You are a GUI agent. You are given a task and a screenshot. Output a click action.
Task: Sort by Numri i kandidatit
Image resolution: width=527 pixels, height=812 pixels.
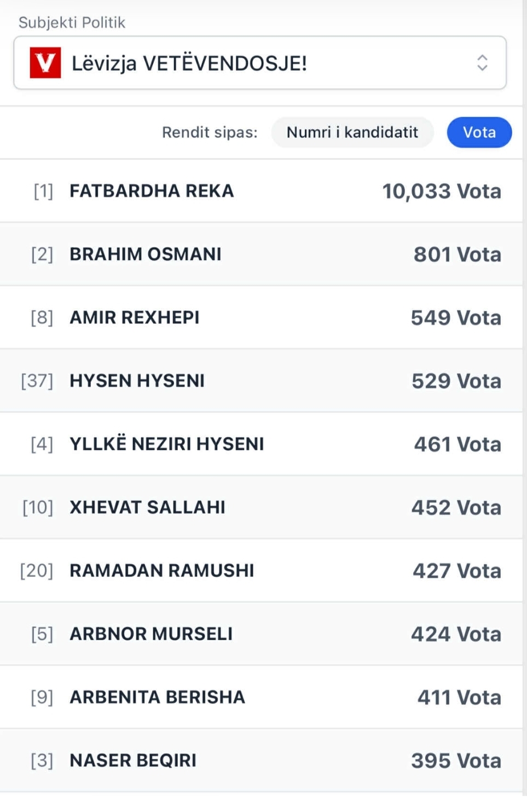coord(352,132)
